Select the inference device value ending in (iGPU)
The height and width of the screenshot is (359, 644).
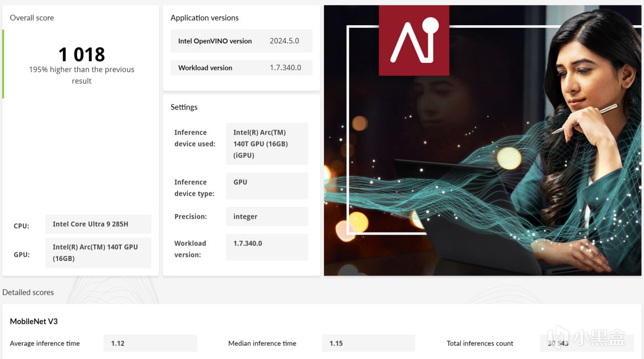point(267,144)
